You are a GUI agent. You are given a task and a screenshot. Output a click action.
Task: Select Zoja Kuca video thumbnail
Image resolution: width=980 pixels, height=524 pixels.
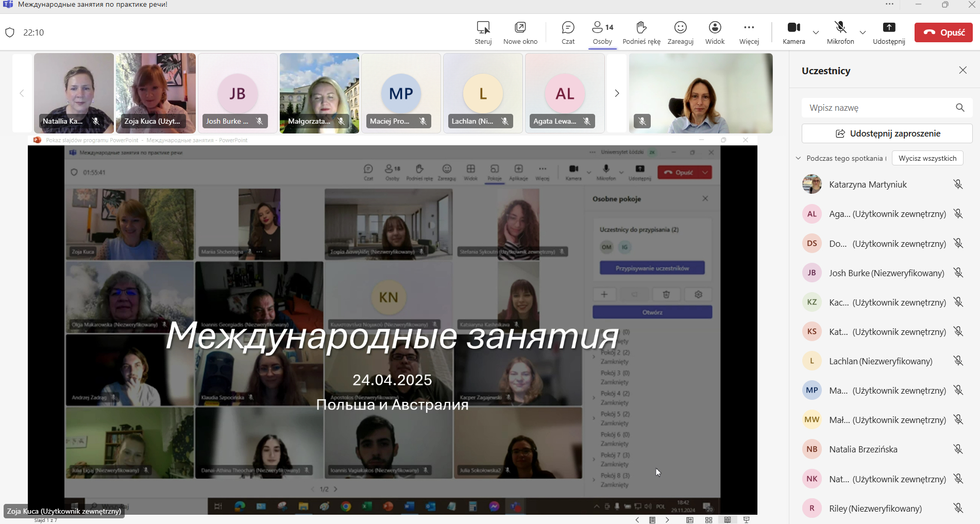[156, 93]
